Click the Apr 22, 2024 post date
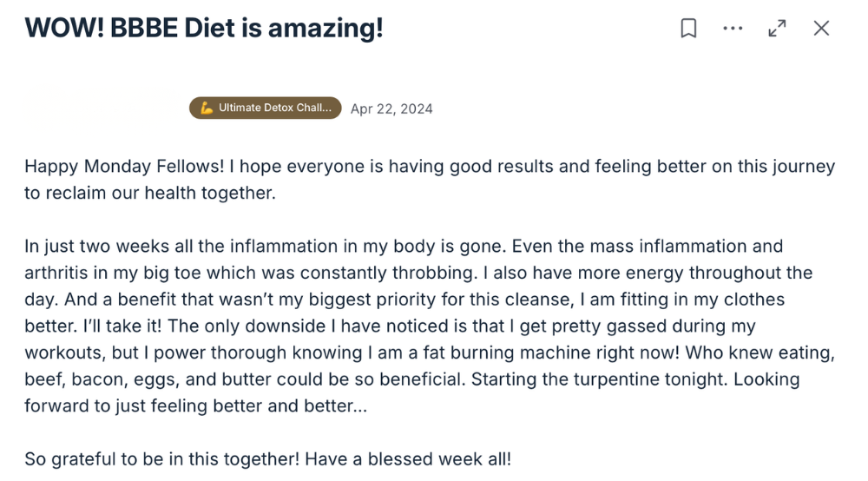This screenshot has height=481, width=868. [x=391, y=109]
